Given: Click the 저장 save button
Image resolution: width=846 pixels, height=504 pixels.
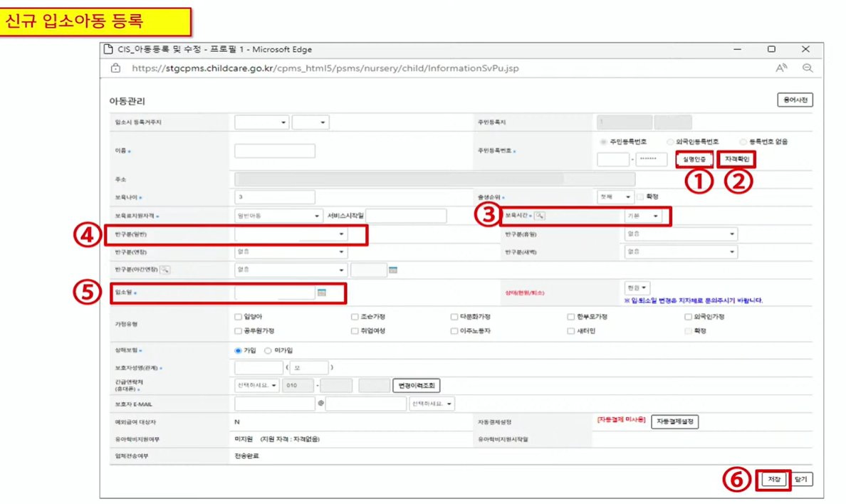Looking at the screenshot, I should 773,479.
